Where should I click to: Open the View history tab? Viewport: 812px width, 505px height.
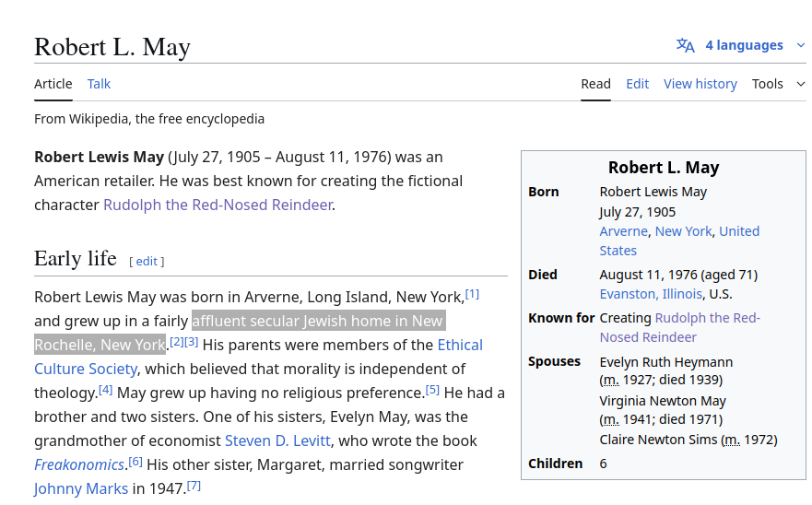[700, 84]
